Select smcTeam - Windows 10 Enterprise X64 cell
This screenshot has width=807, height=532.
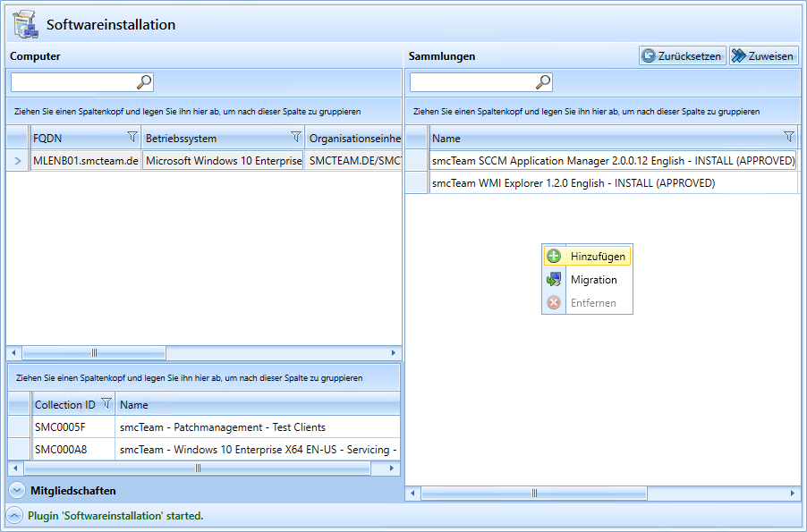[258, 449]
